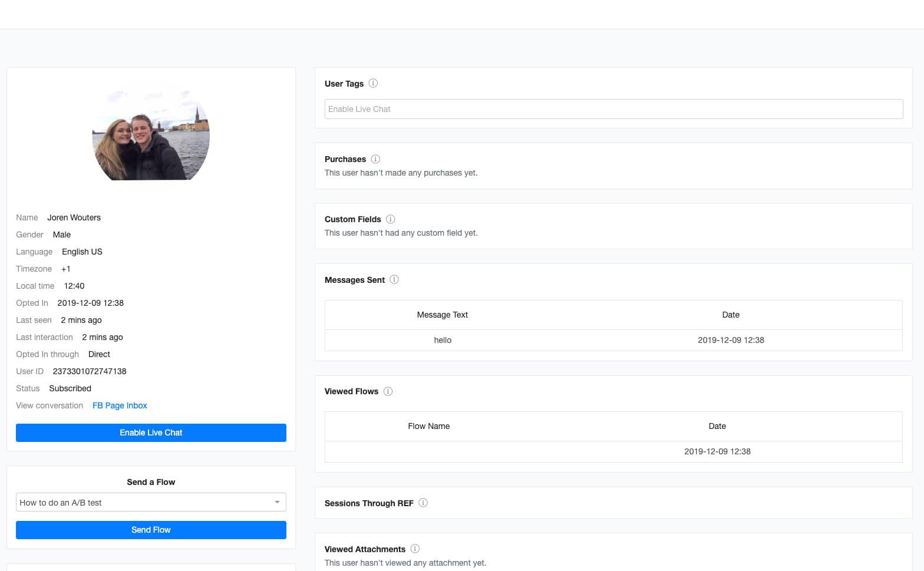Select Viewed Flows date 2019-12-09 12:38

coord(717,451)
